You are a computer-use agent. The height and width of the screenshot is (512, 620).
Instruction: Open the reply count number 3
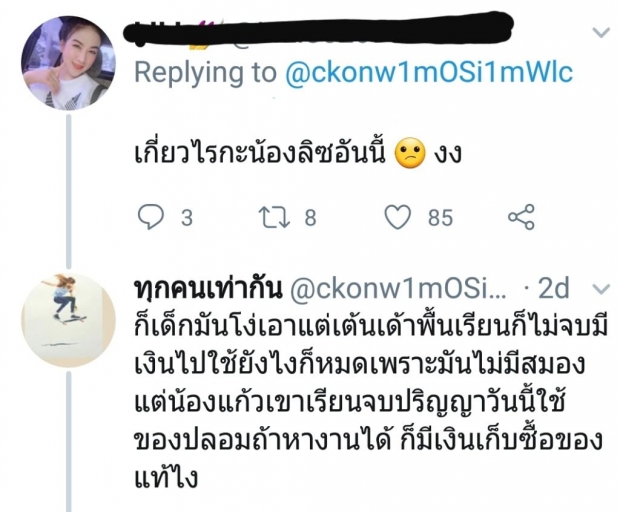click(187, 218)
